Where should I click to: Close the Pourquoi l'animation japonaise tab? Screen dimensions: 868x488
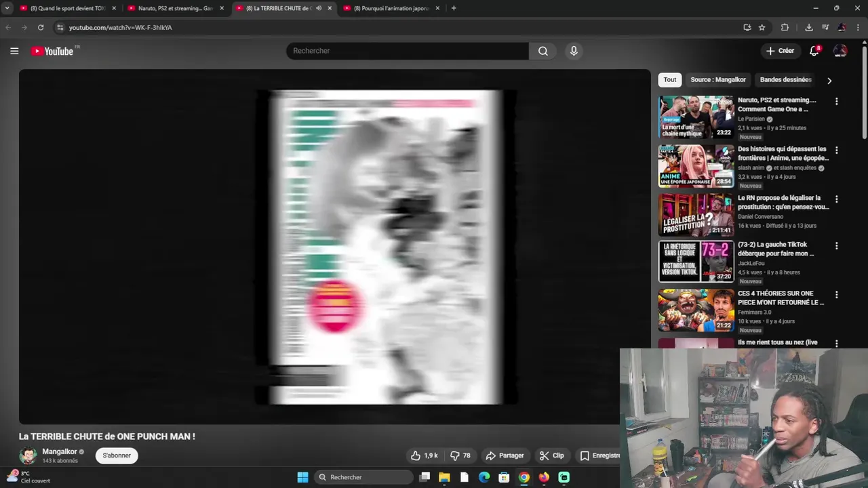(x=437, y=8)
